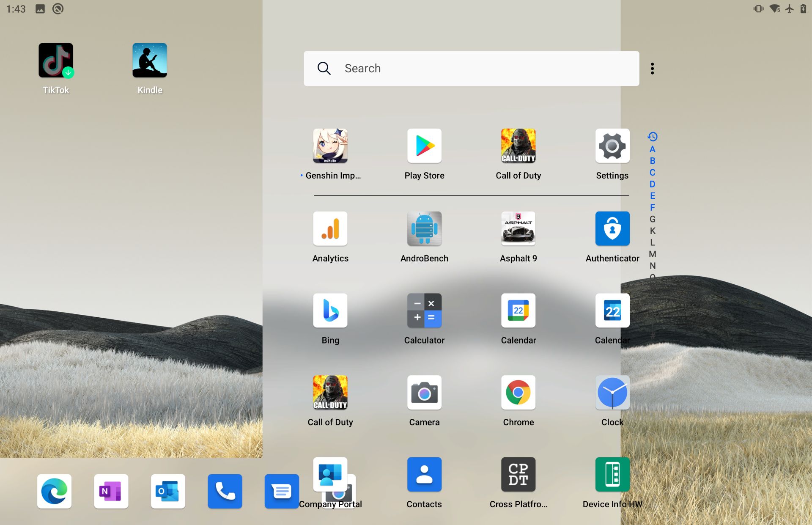The width and height of the screenshot is (812, 525).
Task: Open the Play Store
Action: [424, 146]
